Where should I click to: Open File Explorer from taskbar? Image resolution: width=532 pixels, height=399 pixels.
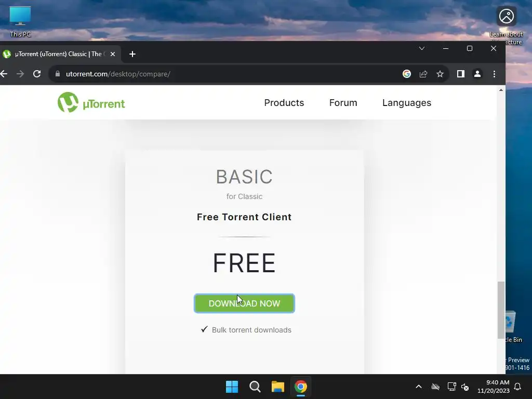pos(277,387)
